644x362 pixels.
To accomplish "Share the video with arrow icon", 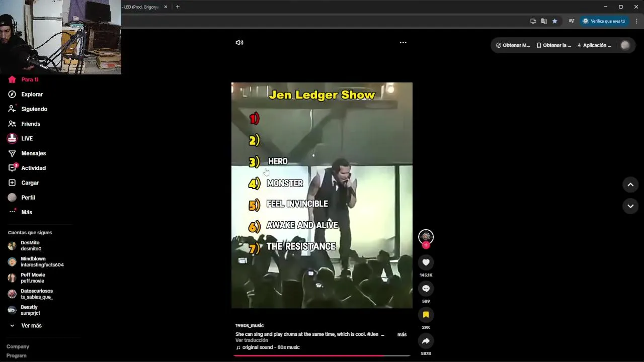I will click(426, 341).
